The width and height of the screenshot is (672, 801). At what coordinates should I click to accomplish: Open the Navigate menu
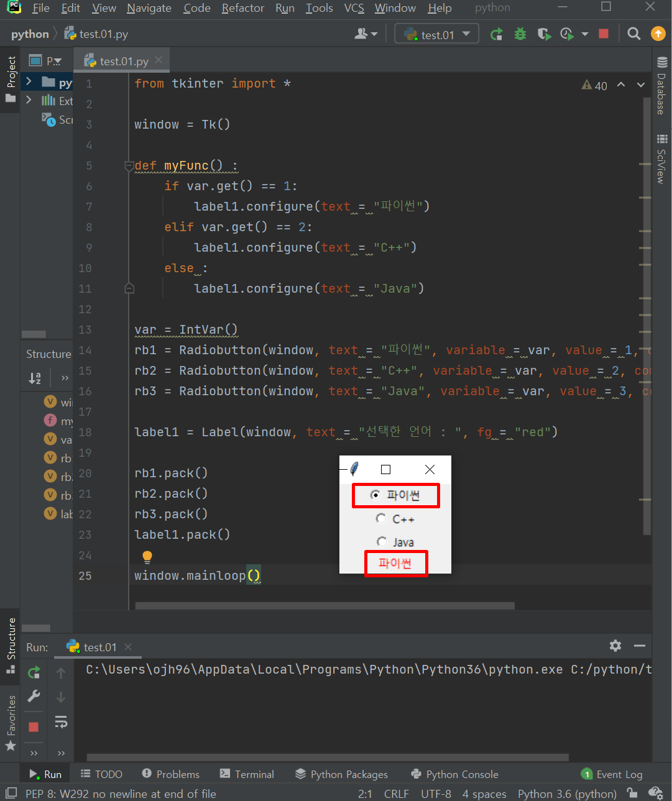click(x=149, y=8)
